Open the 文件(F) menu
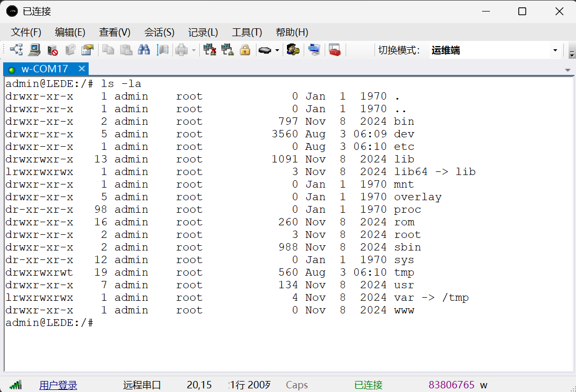Image resolution: width=576 pixels, height=392 pixels. click(x=26, y=32)
